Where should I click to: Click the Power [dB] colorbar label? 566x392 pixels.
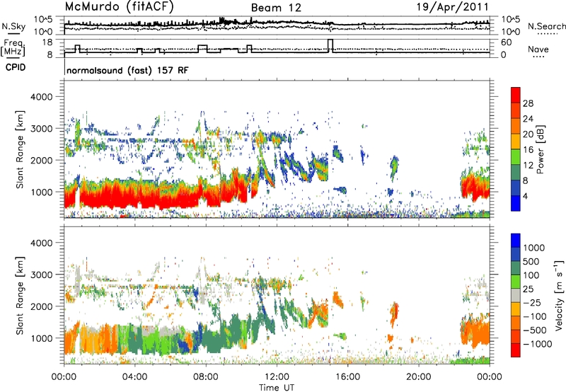click(x=541, y=149)
